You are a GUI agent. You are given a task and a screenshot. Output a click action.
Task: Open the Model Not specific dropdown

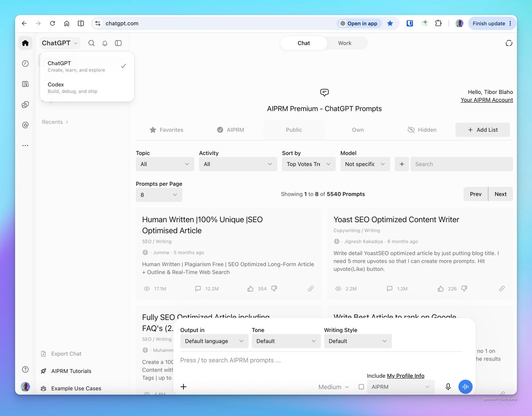coord(365,164)
